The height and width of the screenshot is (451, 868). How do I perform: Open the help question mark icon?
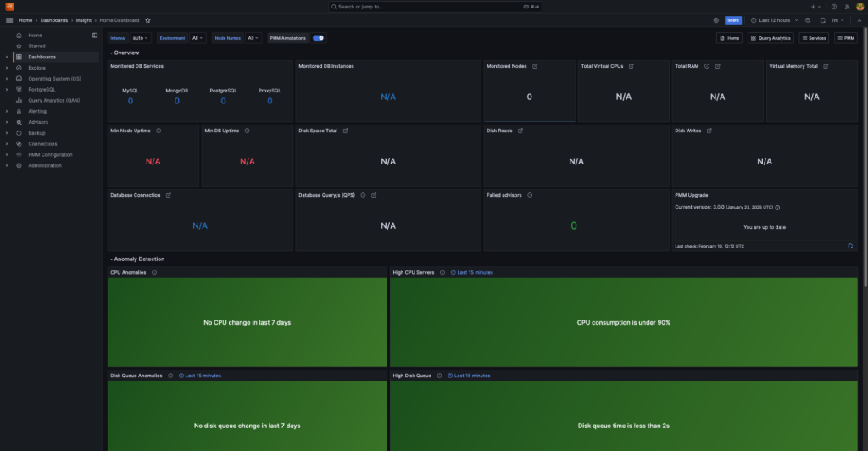(x=834, y=6)
